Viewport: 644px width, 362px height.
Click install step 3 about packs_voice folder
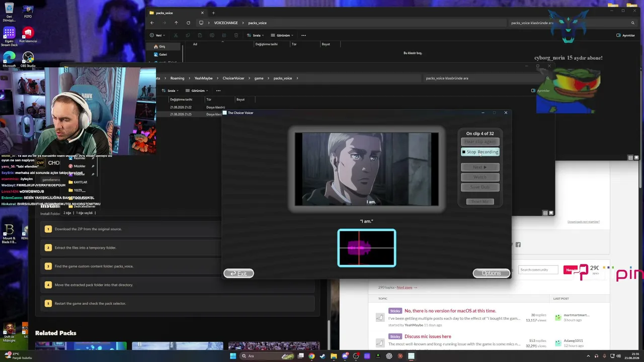pyautogui.click(x=177, y=266)
